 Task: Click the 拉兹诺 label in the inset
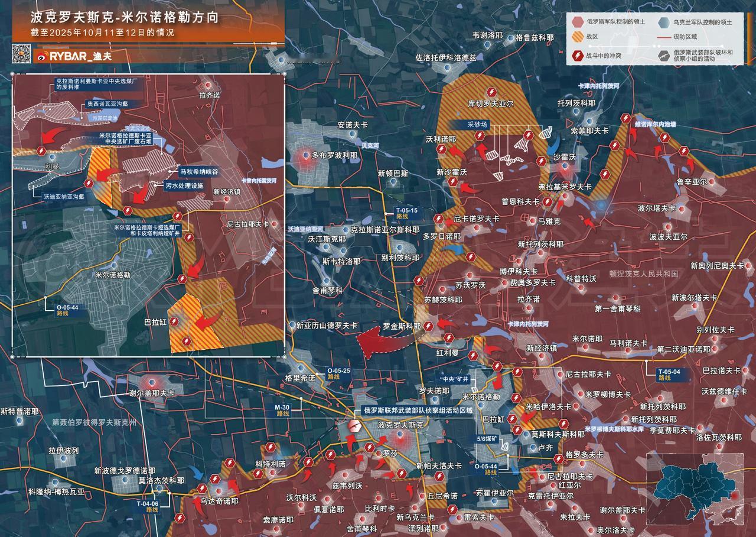tap(210, 95)
